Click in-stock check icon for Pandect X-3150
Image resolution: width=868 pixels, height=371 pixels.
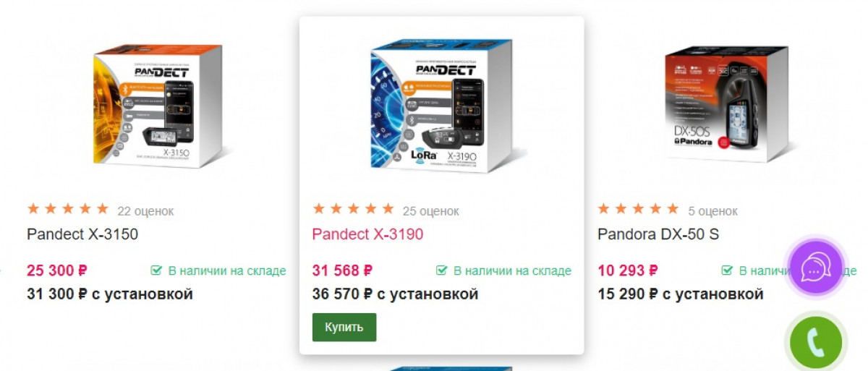click(156, 271)
